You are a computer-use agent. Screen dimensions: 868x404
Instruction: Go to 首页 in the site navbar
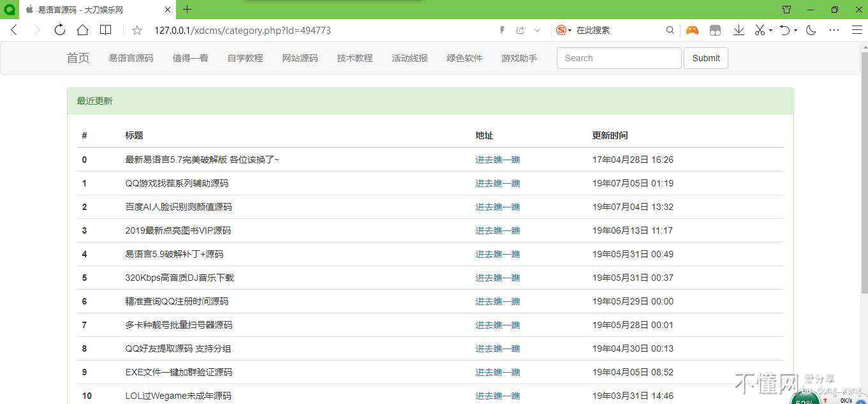(78, 58)
